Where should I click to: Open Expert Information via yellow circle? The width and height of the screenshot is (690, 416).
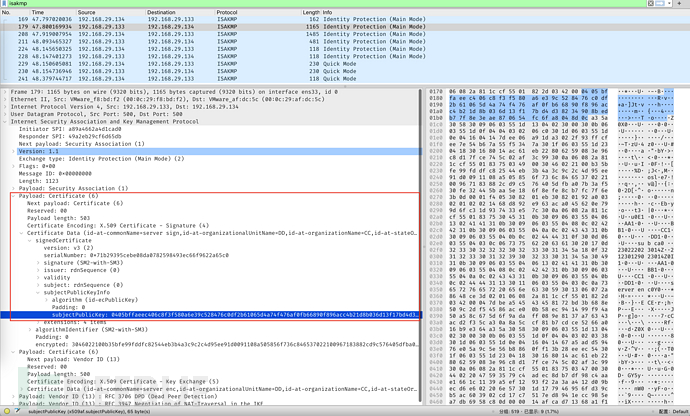pos(7,411)
